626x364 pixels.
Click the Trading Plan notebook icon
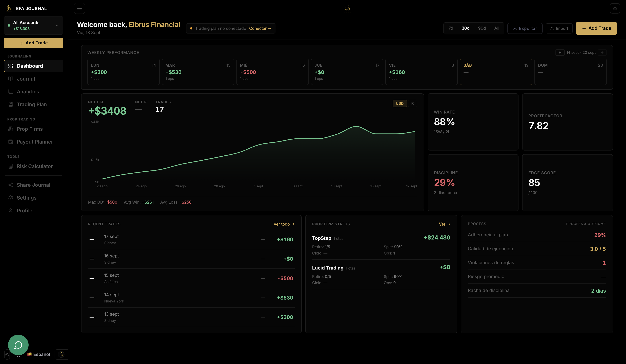pyautogui.click(x=10, y=104)
